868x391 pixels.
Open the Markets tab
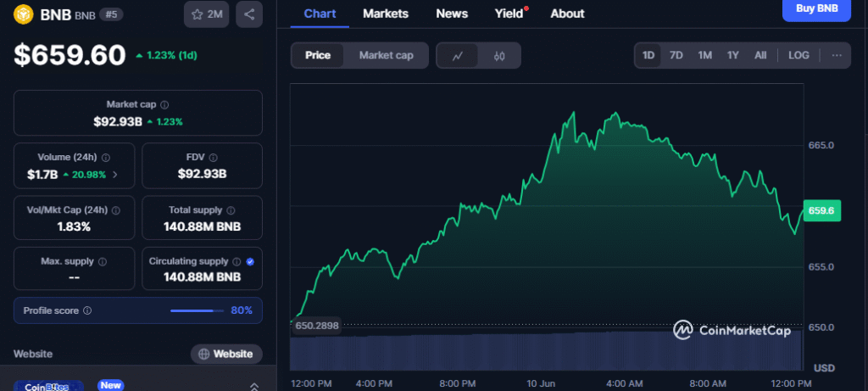click(x=386, y=14)
